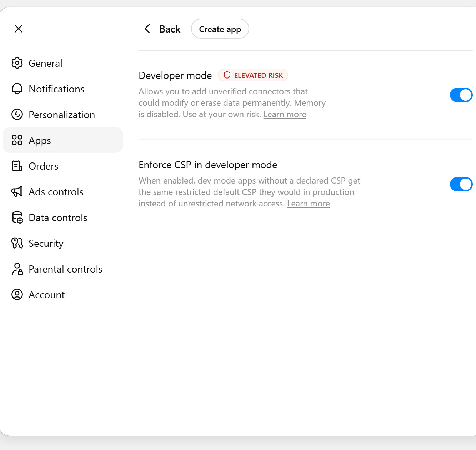Click the Elevated Risk warning badge

[253, 75]
